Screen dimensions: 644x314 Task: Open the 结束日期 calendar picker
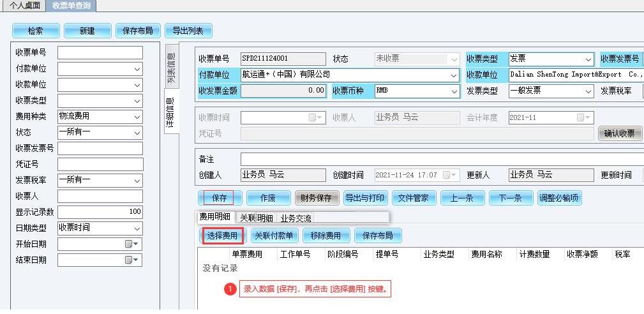[x=132, y=260]
